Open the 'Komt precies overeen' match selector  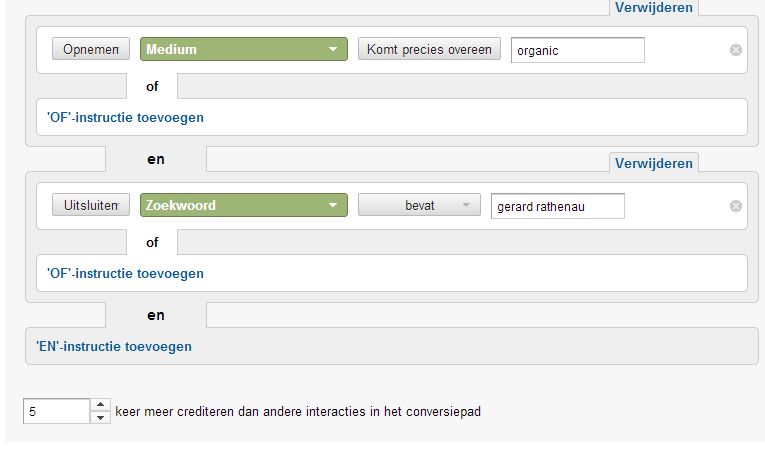[x=429, y=49]
